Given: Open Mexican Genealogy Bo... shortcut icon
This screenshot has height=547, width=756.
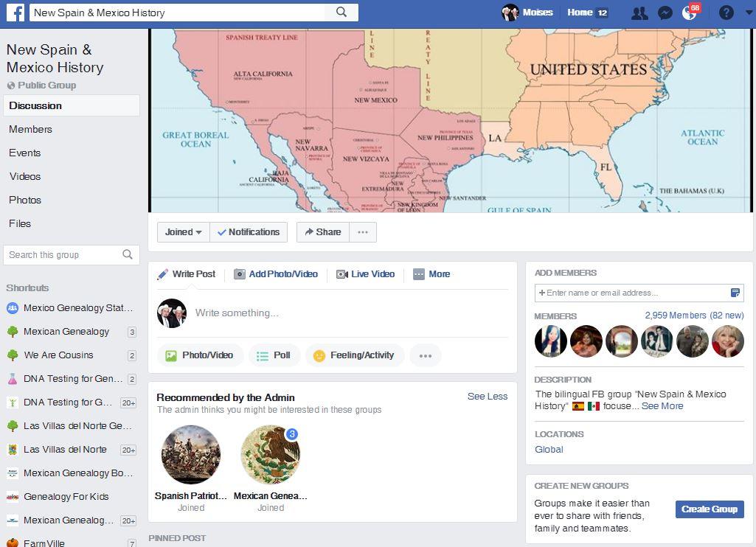Looking at the screenshot, I should (13, 473).
